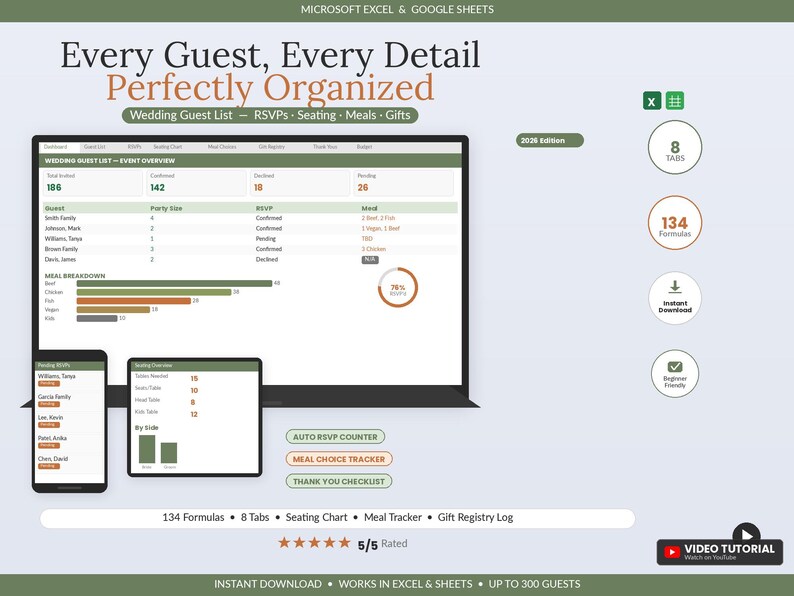Image resolution: width=794 pixels, height=596 pixels.
Task: Click the Fish bar in Meal Breakdown
Action: point(134,301)
